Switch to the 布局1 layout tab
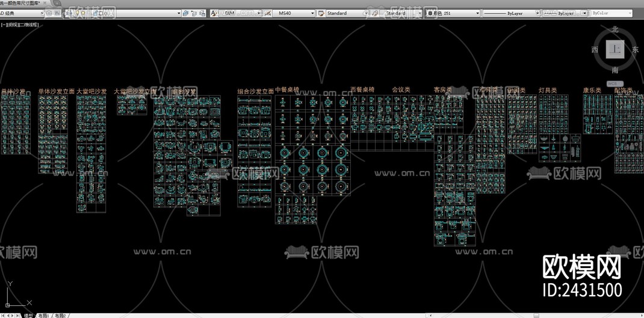The height and width of the screenshot is (318, 644). click(x=43, y=316)
